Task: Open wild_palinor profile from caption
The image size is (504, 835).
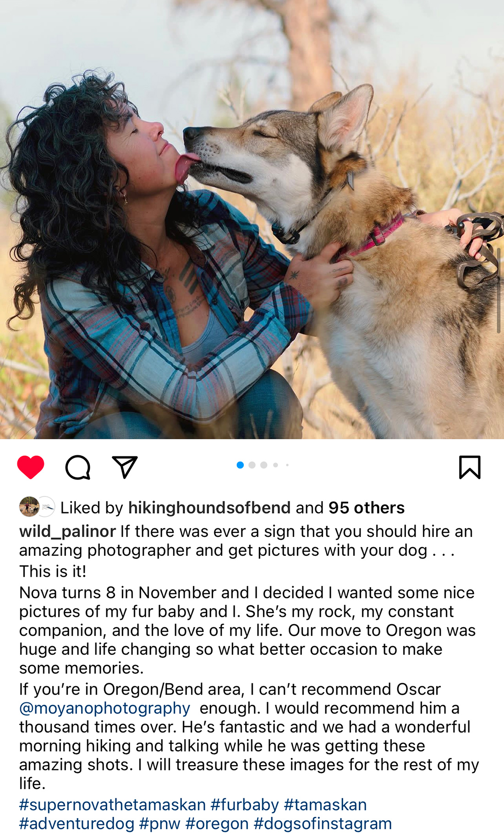Action: 67,531
